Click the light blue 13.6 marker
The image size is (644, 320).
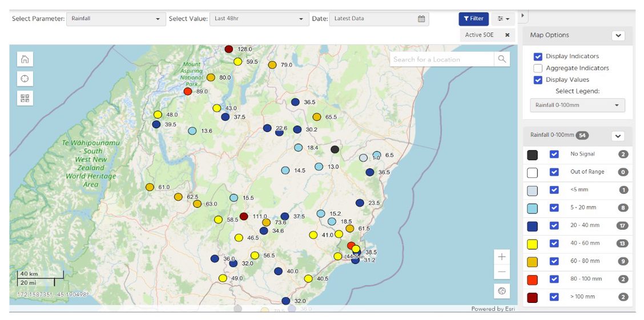pyautogui.click(x=192, y=131)
